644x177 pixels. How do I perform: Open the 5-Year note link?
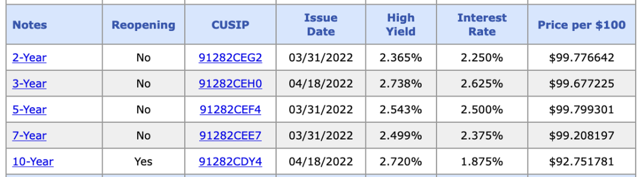(x=30, y=109)
